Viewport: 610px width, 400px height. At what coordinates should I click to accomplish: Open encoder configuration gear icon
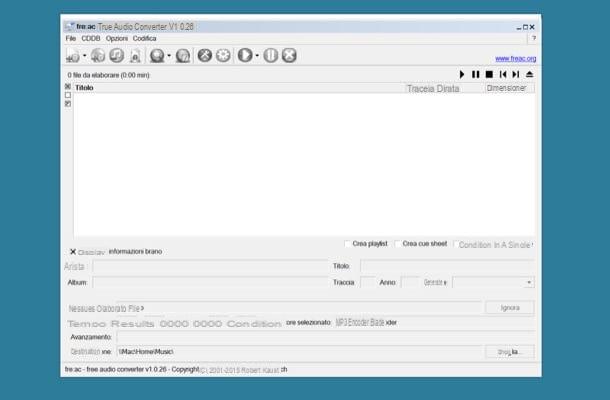click(223, 55)
